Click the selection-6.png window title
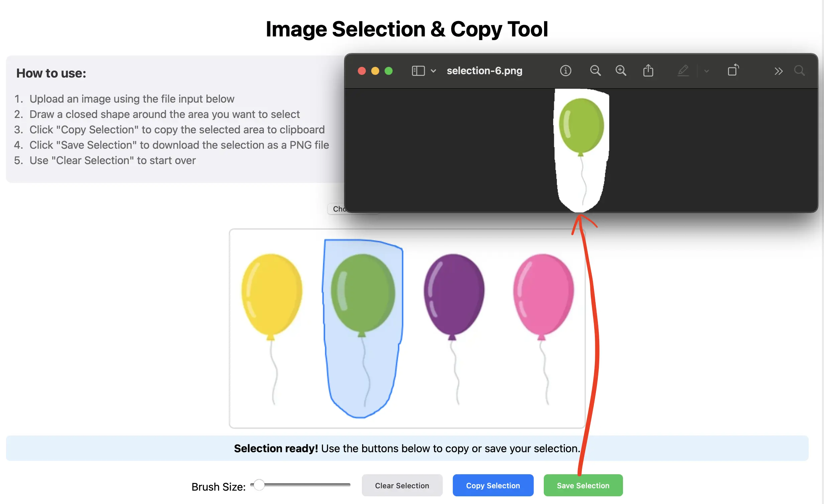The image size is (824, 504). tap(484, 71)
